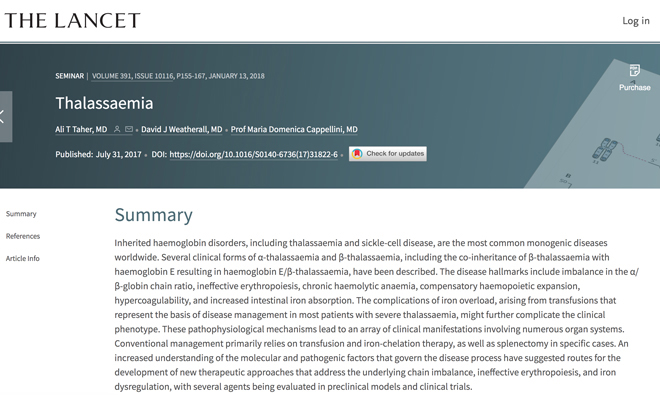Screen dimensions: 660x395
Task: Click the email envelope icon beside Ali T Taher
Action: click(x=129, y=129)
